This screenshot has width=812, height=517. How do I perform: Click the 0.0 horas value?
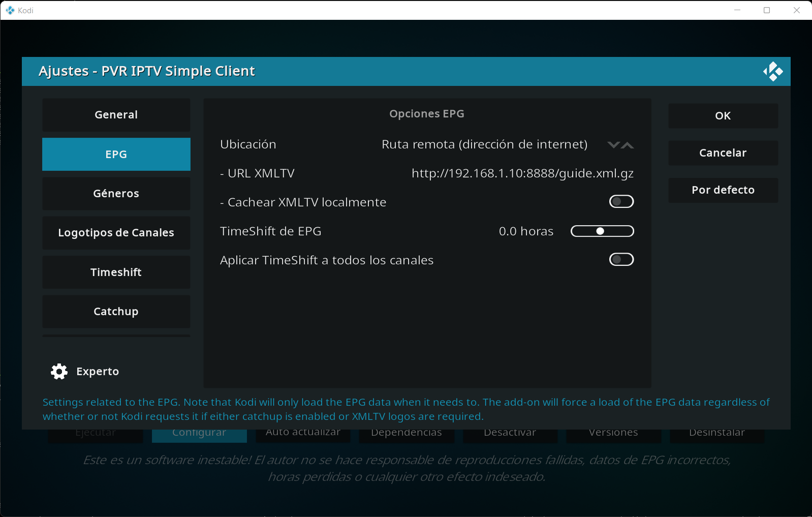526,231
